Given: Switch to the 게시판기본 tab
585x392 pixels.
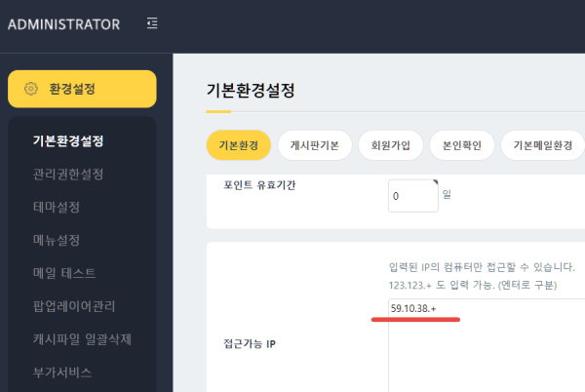Looking at the screenshot, I should (x=314, y=144).
